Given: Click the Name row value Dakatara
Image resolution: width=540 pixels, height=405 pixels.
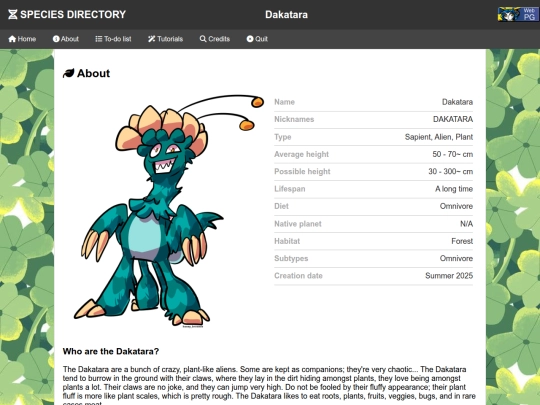Looking at the screenshot, I should (457, 102).
